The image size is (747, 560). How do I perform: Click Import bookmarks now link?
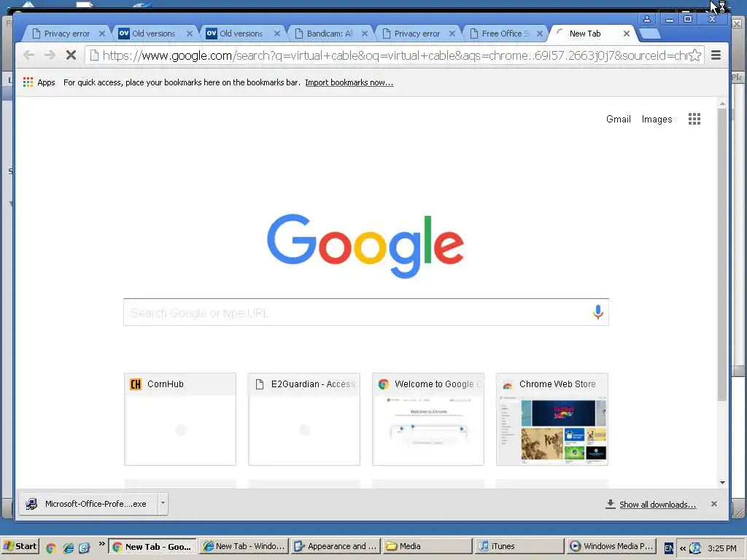349,82
